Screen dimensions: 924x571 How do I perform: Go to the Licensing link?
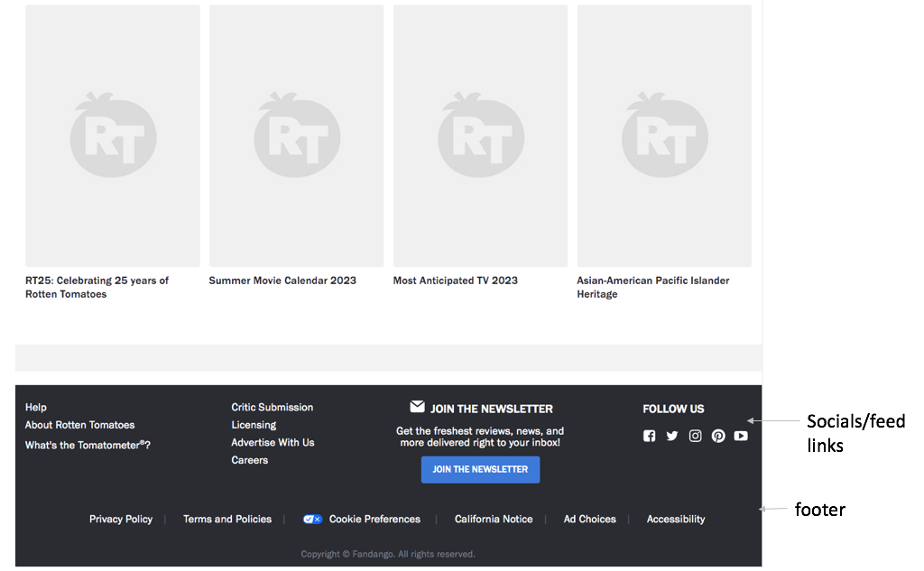click(254, 425)
